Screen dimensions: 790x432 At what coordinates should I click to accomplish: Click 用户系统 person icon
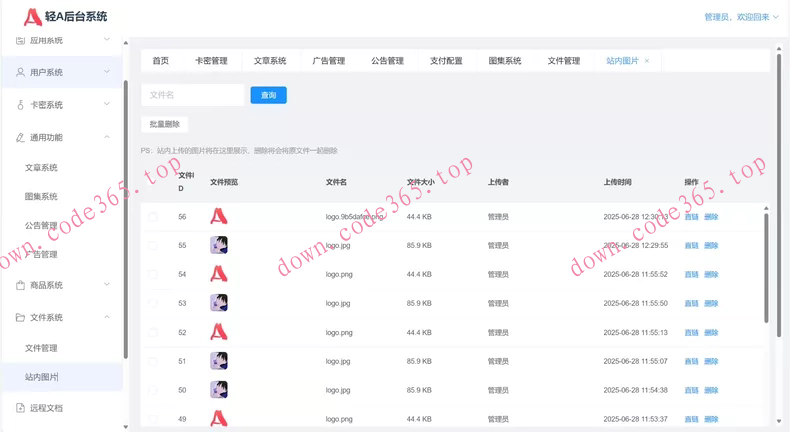[x=20, y=72]
